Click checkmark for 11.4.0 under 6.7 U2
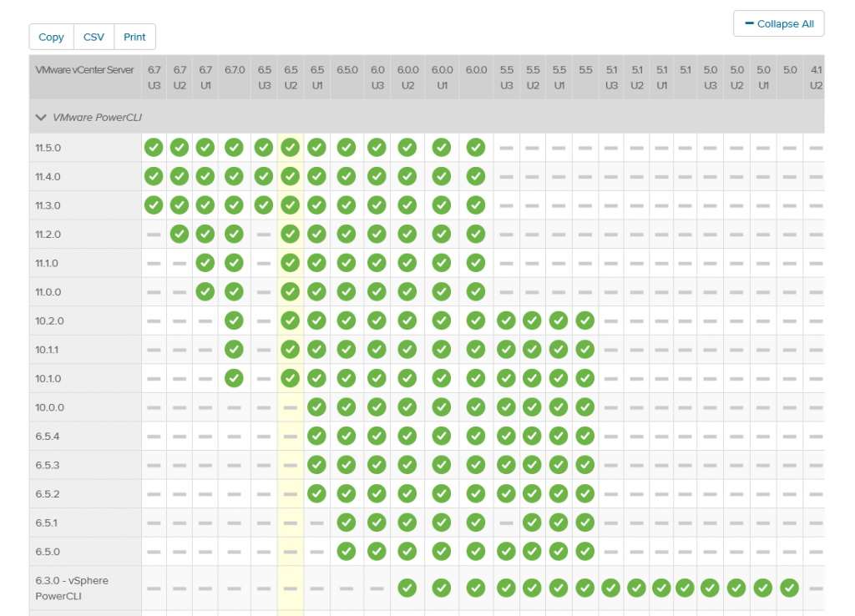This screenshot has height=616, width=855. 180,176
